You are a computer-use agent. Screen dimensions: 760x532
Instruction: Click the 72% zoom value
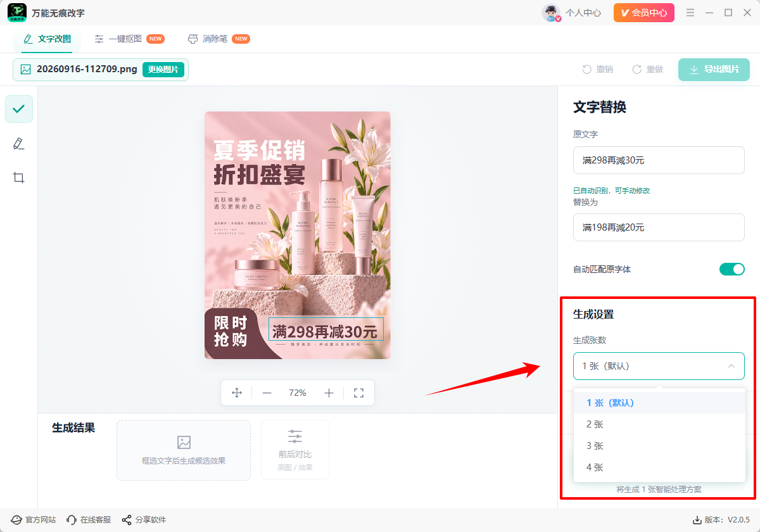point(298,393)
